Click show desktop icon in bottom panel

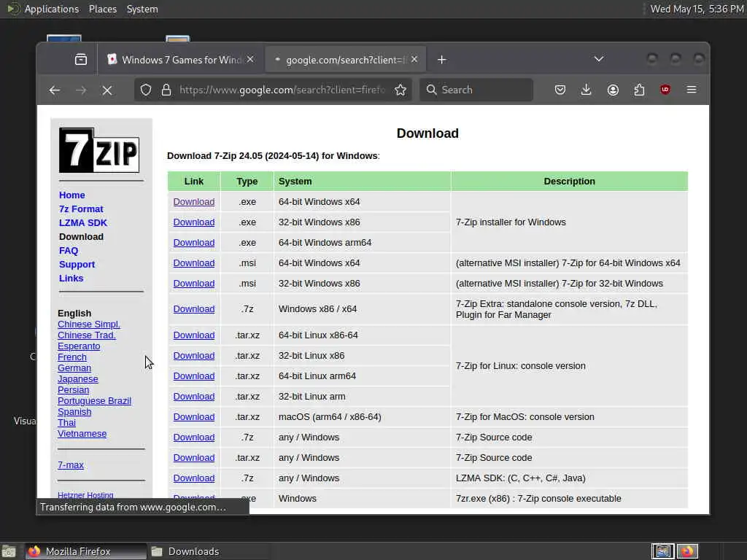(9, 551)
